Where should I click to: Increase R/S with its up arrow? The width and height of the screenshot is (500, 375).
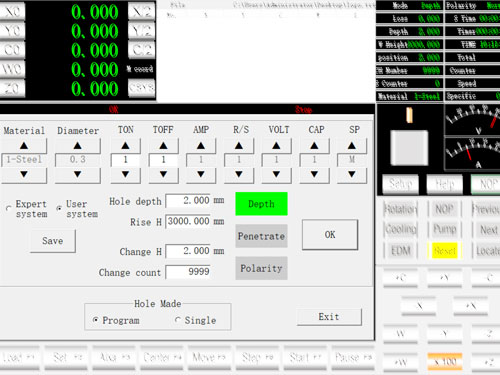pyautogui.click(x=239, y=145)
